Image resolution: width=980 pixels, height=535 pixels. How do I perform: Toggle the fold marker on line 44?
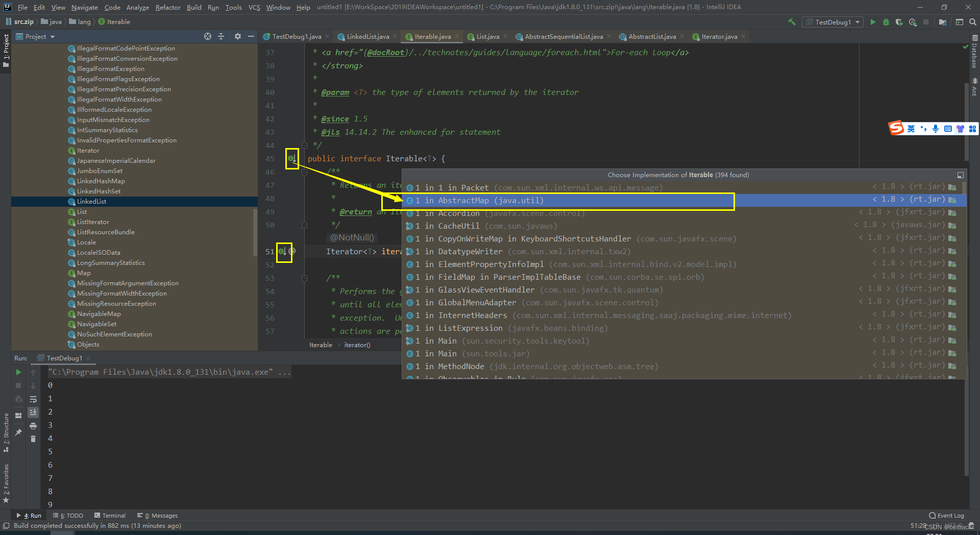304,145
